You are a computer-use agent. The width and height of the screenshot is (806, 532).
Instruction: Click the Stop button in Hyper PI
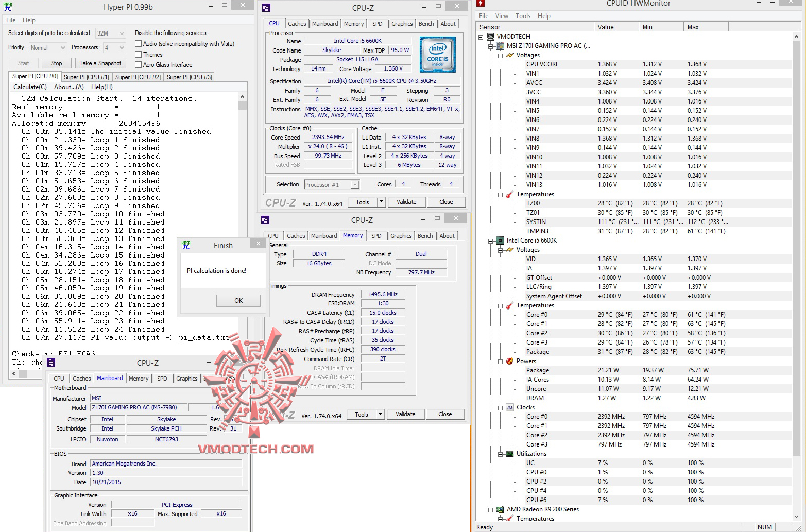click(57, 63)
